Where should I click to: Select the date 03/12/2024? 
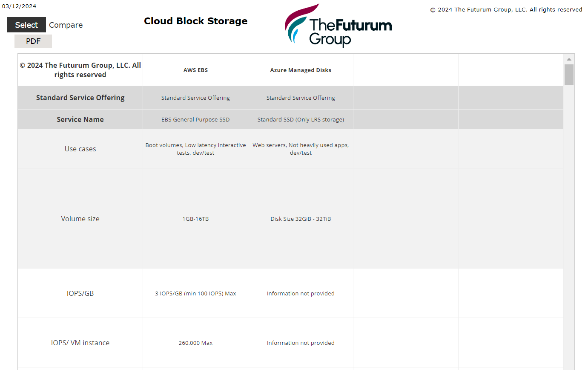point(19,6)
